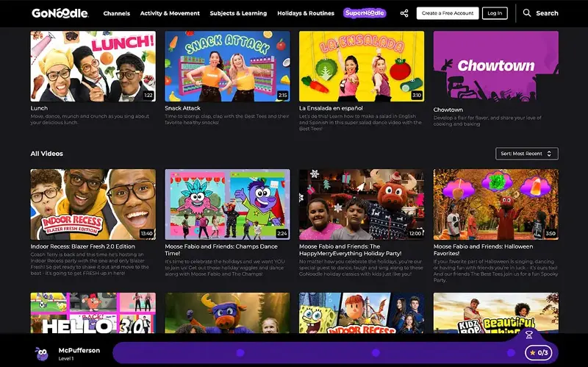The height and width of the screenshot is (367, 588).
Task: Click the star 0/3 progress counter
Action: (x=538, y=353)
